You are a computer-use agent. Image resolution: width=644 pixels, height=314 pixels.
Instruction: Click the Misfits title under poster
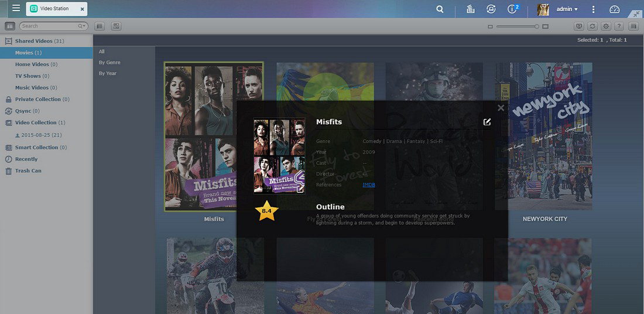pos(214,219)
